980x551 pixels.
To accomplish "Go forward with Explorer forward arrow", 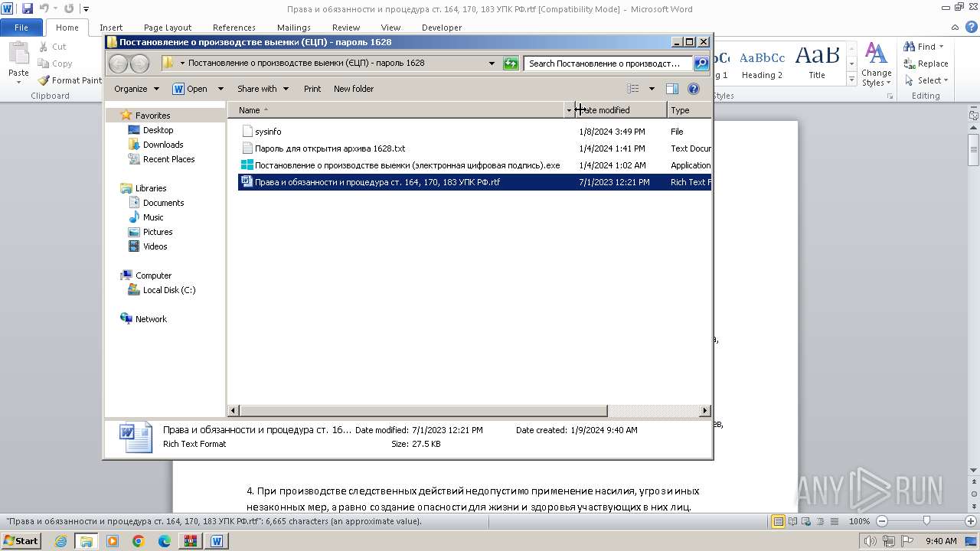I will click(x=139, y=63).
